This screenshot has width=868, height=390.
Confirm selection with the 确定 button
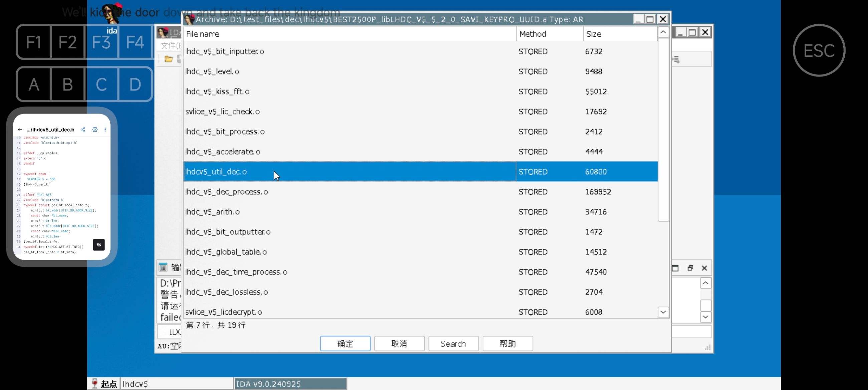(x=345, y=344)
